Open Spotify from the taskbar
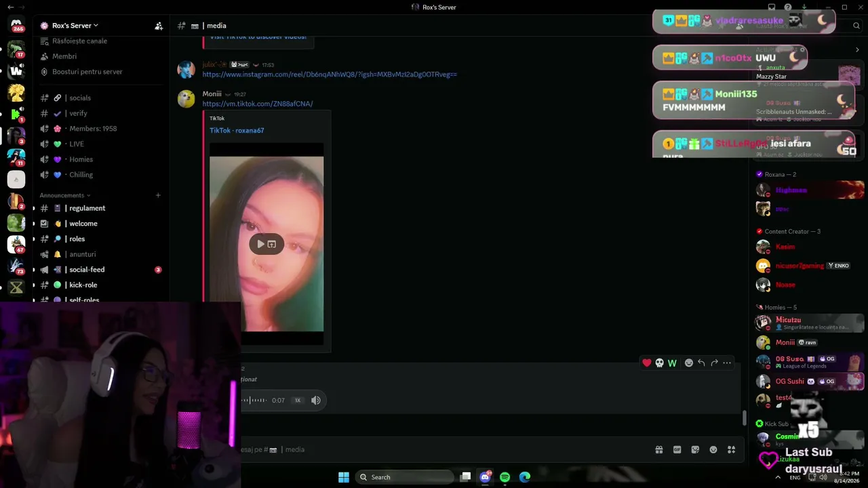Image resolution: width=868 pixels, height=488 pixels. pos(505,477)
